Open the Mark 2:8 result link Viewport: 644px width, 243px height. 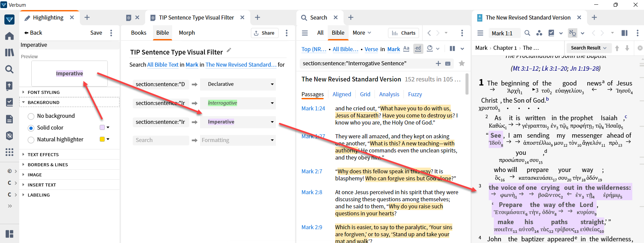(x=312, y=192)
